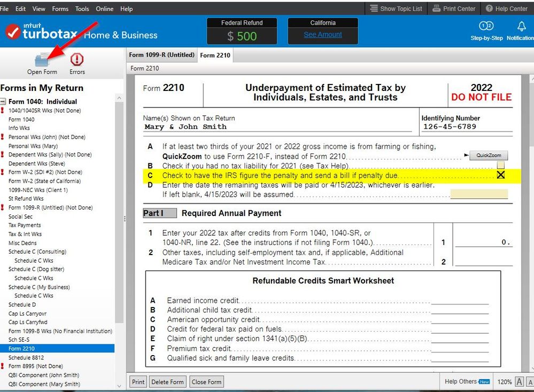Open the Edit menu
This screenshot has width=534, height=392.
point(20,9)
